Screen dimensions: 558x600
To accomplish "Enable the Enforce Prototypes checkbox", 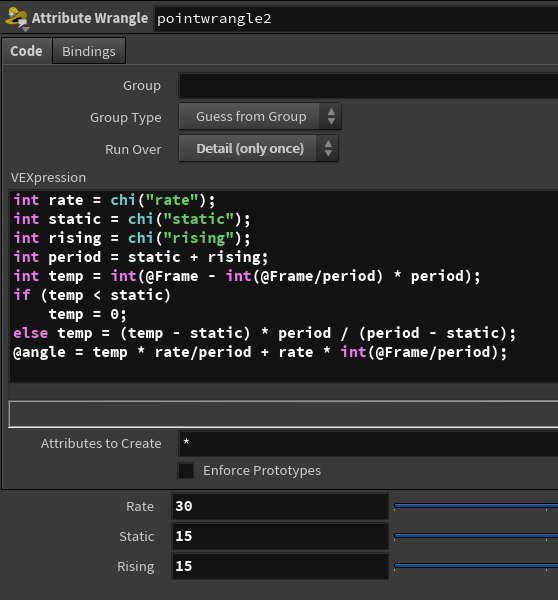I will [x=186, y=470].
